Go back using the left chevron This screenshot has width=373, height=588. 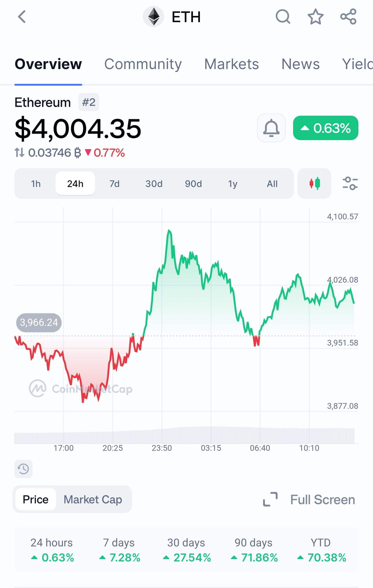[x=22, y=17]
